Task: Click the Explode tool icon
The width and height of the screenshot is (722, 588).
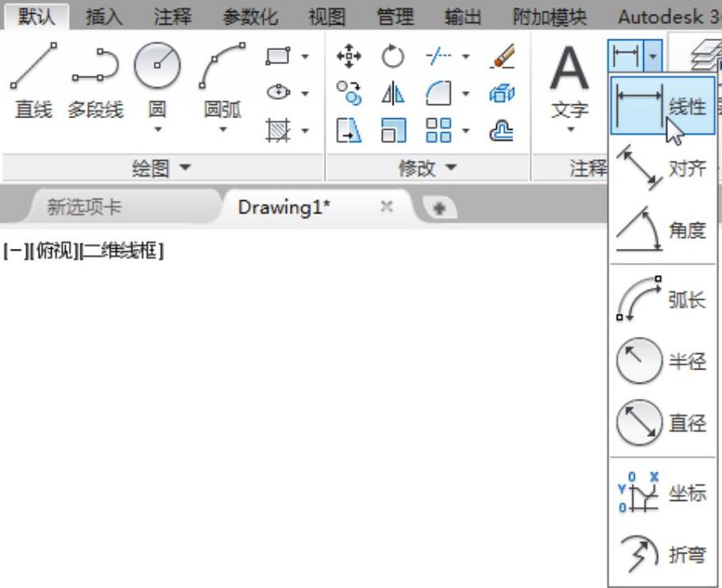Action: pyautogui.click(x=502, y=93)
